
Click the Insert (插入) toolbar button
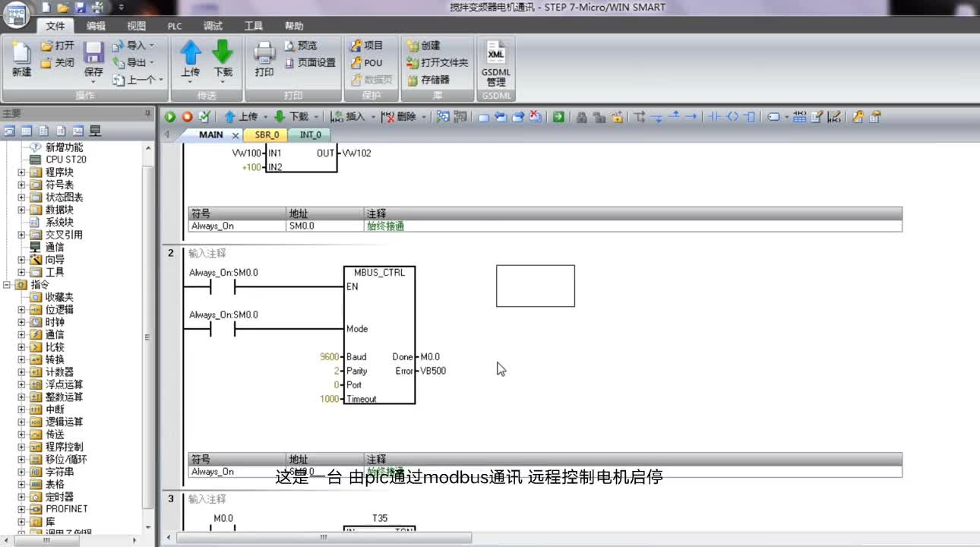pos(349,117)
